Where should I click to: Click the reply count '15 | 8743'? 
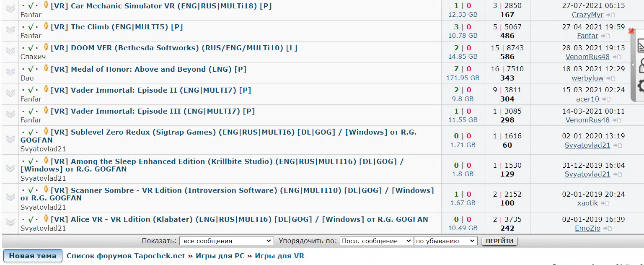tap(507, 48)
